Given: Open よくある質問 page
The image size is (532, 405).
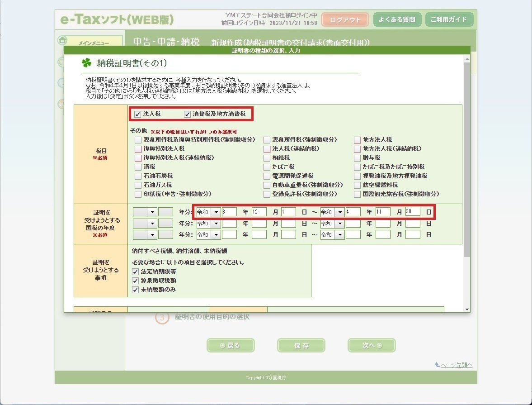Looking at the screenshot, I should pyautogui.click(x=397, y=20).
